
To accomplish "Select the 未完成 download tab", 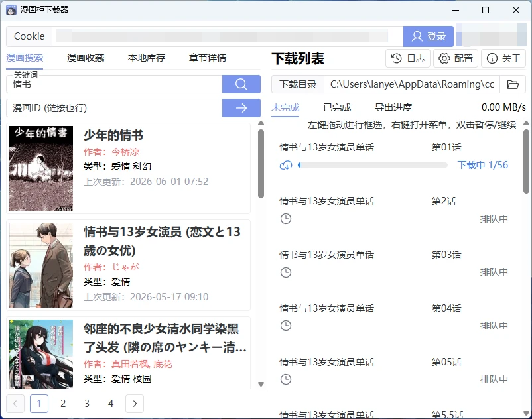I will pos(285,107).
